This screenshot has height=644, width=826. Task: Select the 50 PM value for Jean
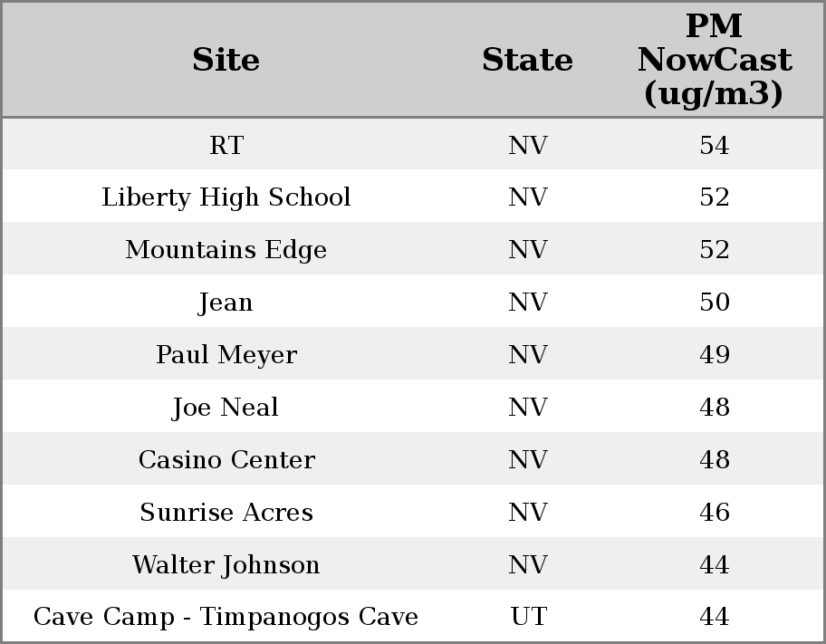pos(714,303)
